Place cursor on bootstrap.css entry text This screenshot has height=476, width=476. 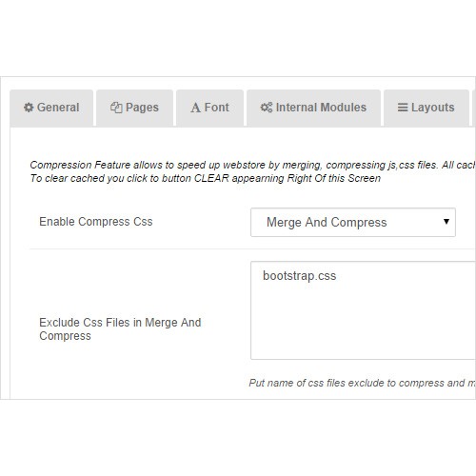[299, 276]
